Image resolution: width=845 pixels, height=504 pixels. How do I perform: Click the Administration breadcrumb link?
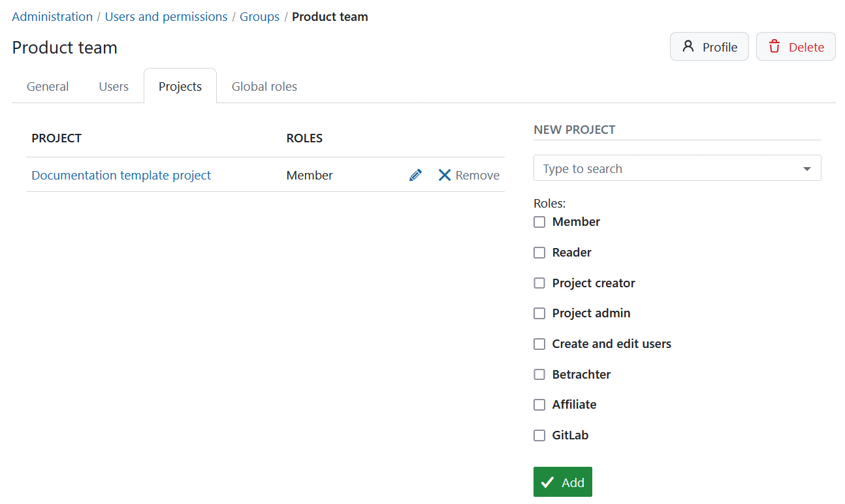[52, 16]
